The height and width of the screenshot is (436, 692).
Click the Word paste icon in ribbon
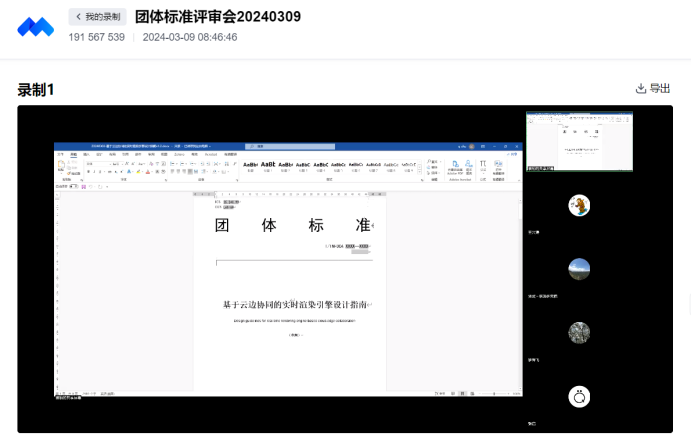click(x=61, y=167)
